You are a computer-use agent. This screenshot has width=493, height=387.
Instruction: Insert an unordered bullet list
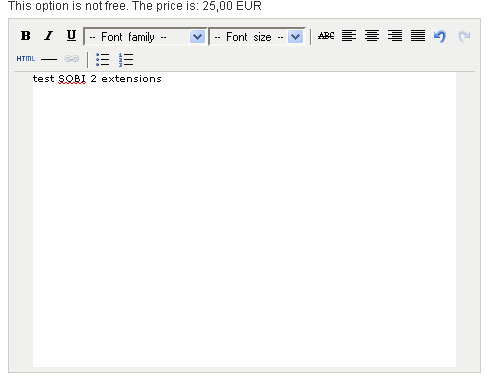point(102,59)
